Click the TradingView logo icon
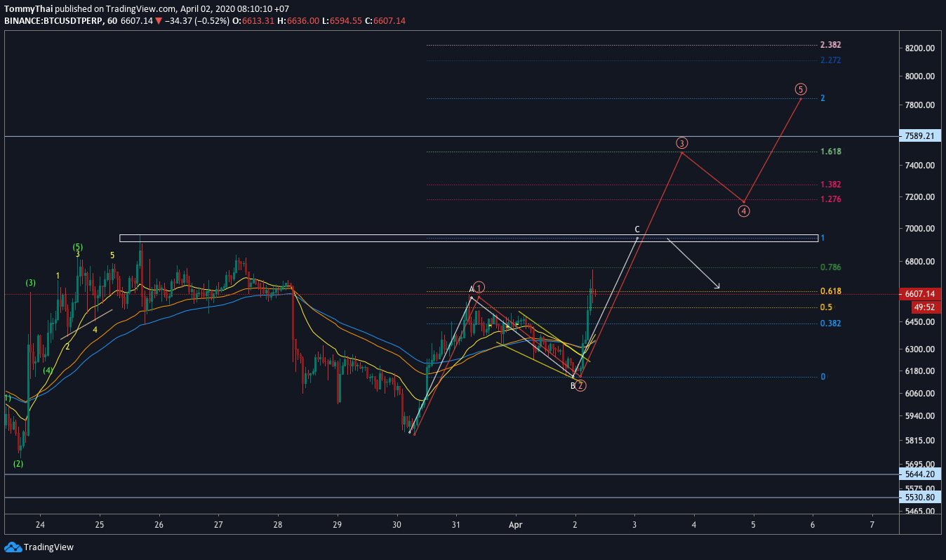 (12, 547)
